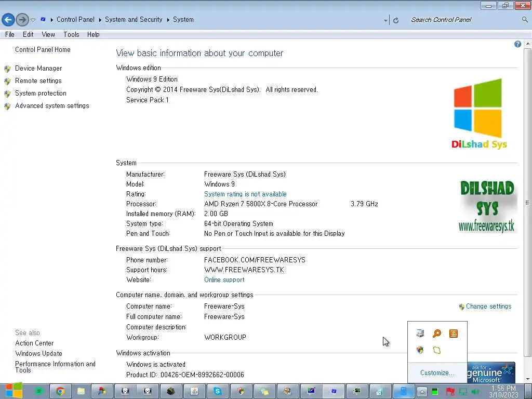Open Action Center under See also
The height and width of the screenshot is (399, 532).
pyautogui.click(x=34, y=343)
